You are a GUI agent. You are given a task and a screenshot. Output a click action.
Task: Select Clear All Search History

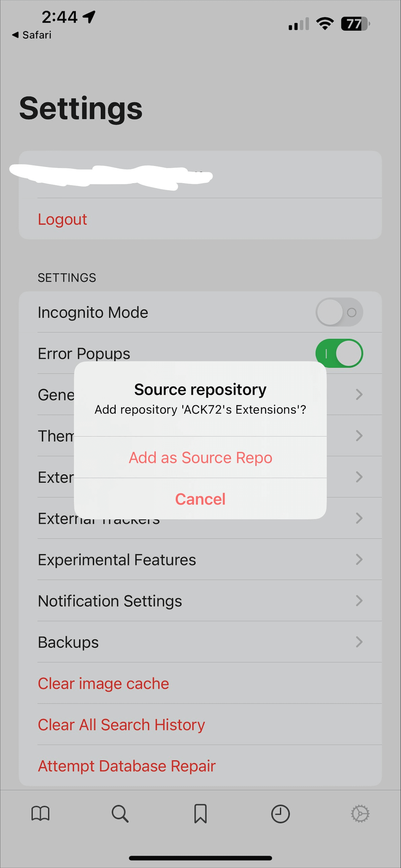pos(121,724)
